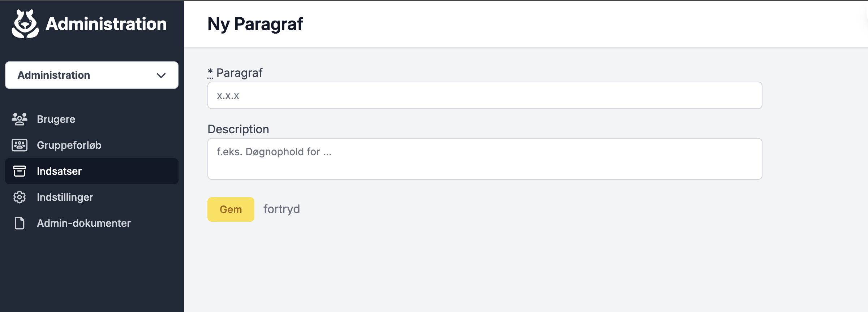
Task: Click the Ny Paragraf page heading
Action: pyautogui.click(x=255, y=24)
